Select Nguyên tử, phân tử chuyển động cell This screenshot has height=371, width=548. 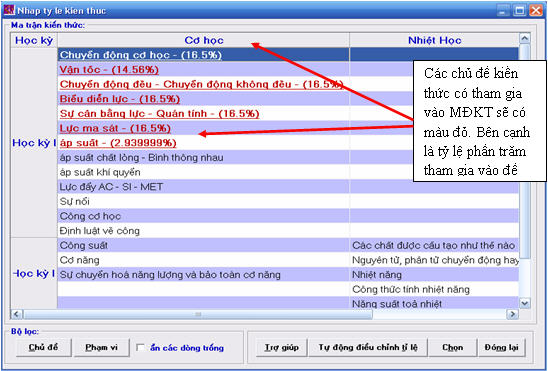(434, 260)
